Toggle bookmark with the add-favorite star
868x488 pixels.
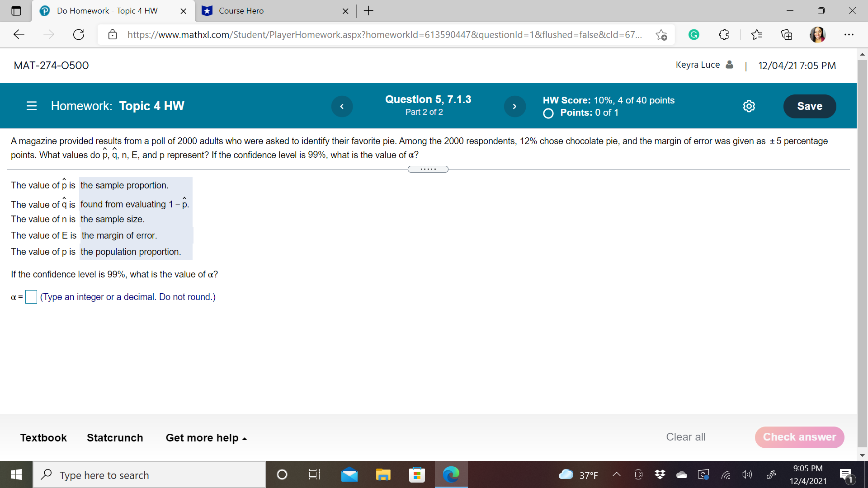click(x=661, y=34)
